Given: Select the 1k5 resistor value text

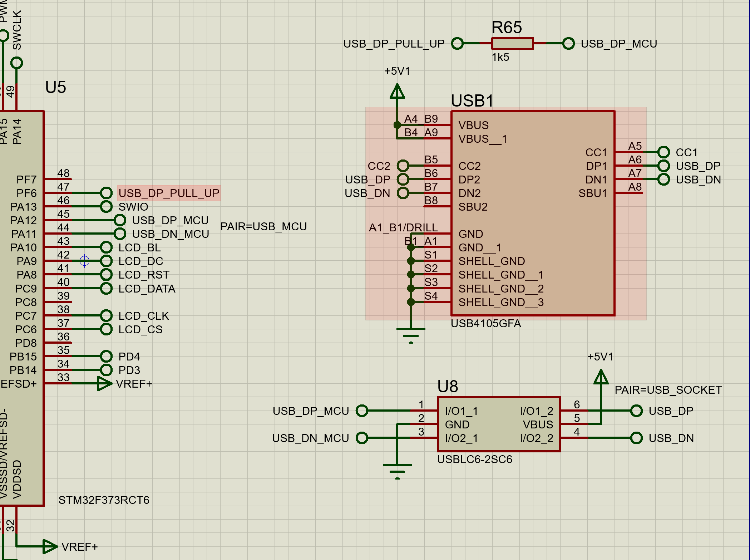Looking at the screenshot, I should coord(500,57).
